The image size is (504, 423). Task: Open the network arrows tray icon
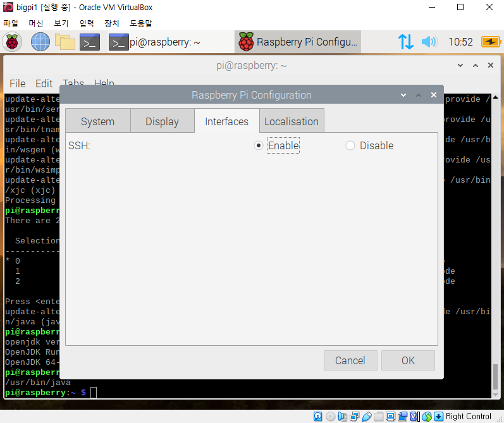[405, 42]
